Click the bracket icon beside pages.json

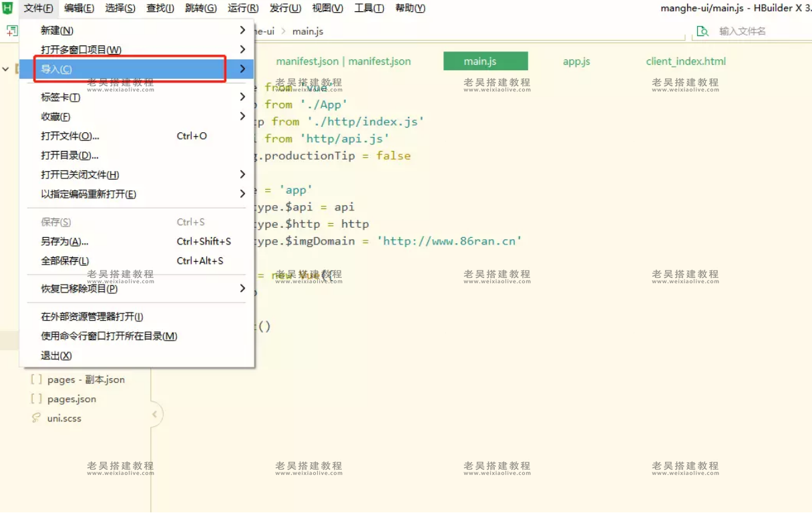(36, 399)
